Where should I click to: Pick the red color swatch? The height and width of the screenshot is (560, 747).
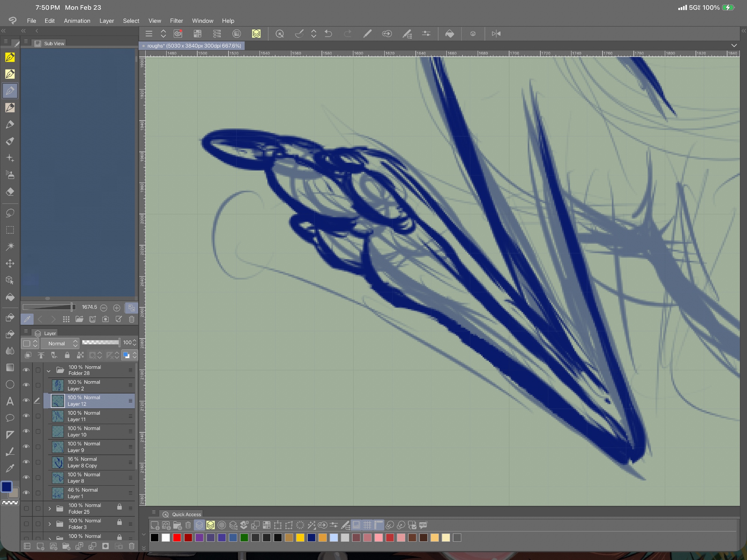(x=177, y=538)
